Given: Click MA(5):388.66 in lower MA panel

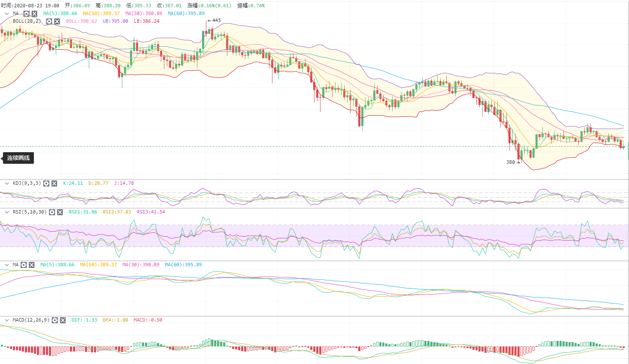Looking at the screenshot, I should tap(57, 265).
